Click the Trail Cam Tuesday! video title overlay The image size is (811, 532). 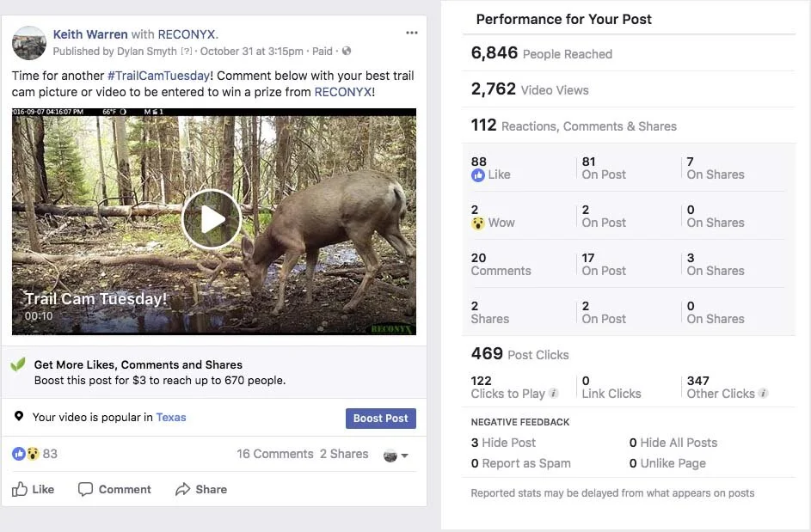pos(96,299)
